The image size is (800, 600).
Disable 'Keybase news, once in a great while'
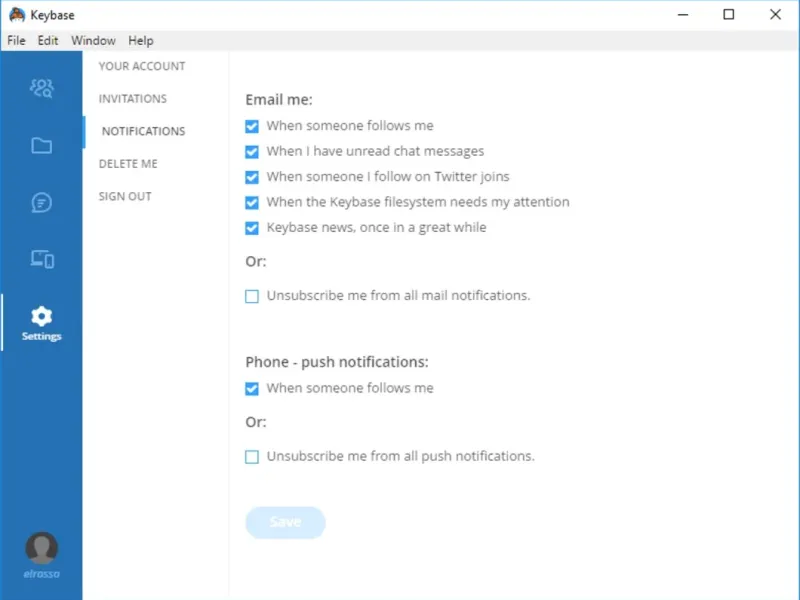pos(252,228)
